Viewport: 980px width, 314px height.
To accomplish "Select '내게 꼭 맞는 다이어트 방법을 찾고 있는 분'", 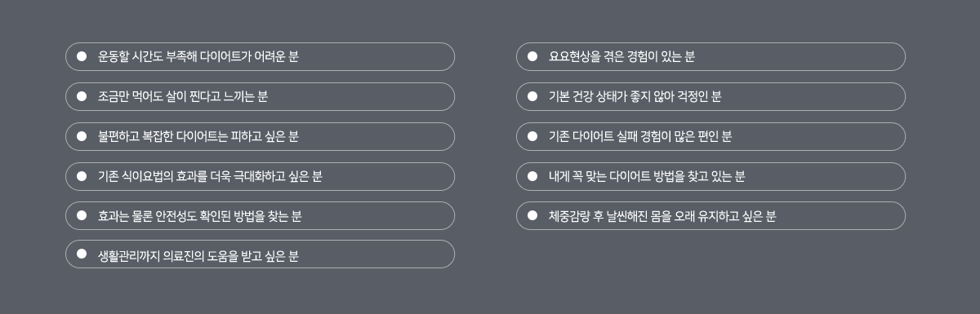I will [x=710, y=176].
